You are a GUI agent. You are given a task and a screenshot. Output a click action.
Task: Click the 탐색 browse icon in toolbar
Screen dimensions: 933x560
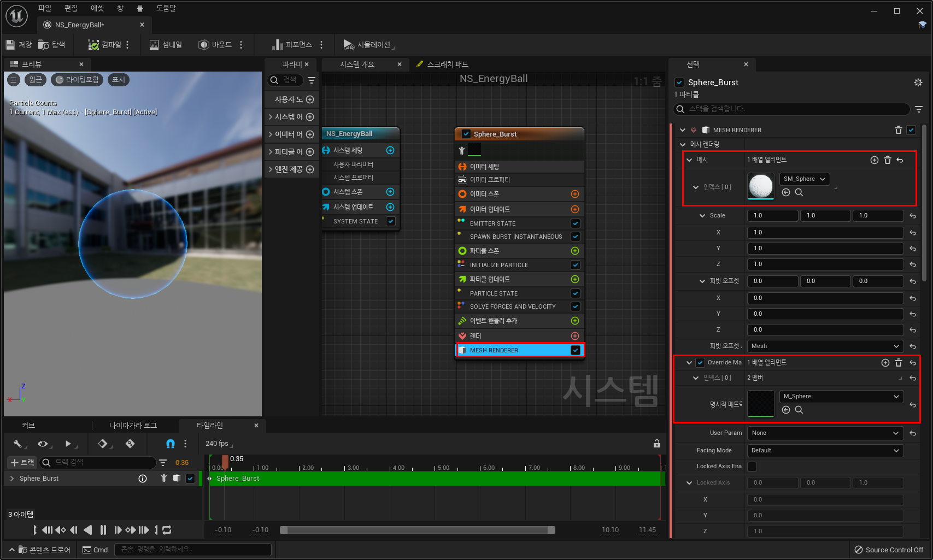pyautogui.click(x=51, y=45)
